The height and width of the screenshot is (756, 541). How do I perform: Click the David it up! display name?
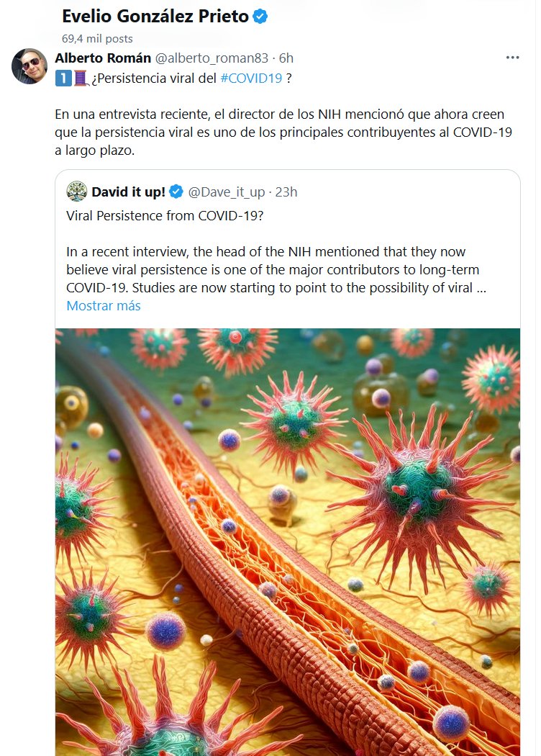coord(128,192)
